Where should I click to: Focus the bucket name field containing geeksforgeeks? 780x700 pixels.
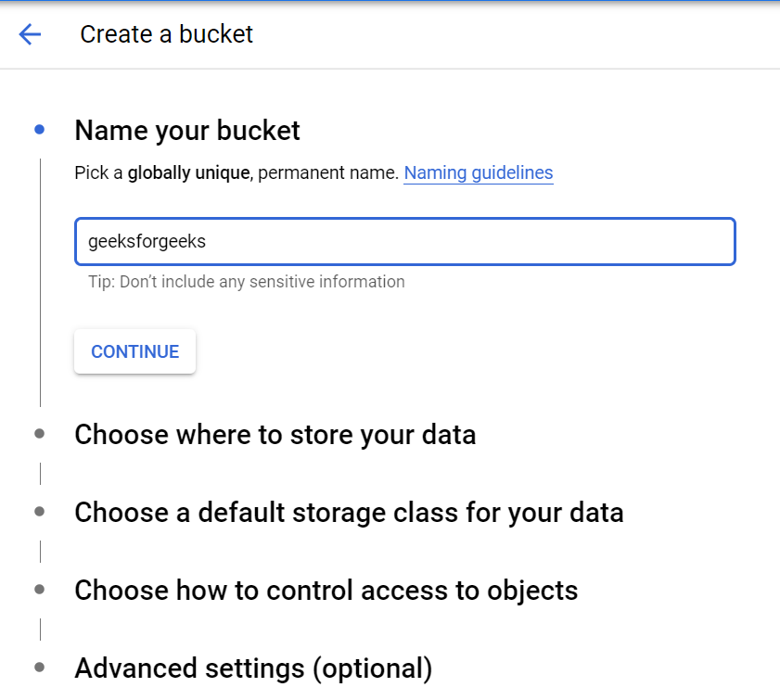[x=404, y=242]
